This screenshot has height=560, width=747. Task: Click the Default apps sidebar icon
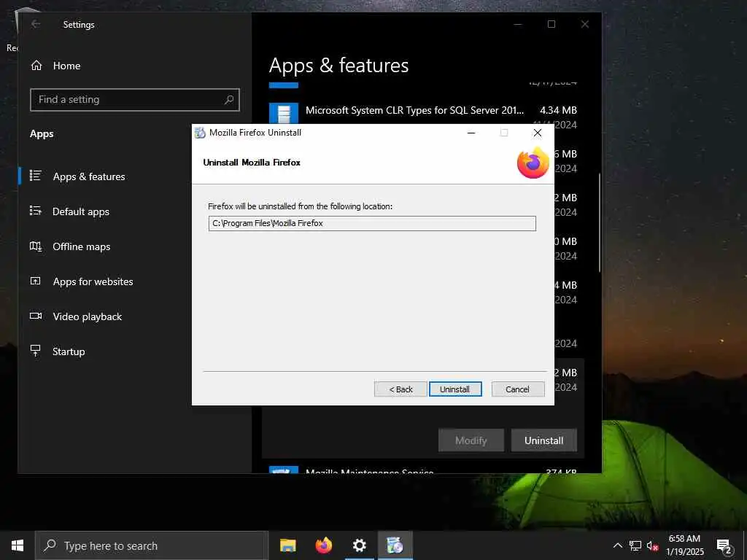pyautogui.click(x=36, y=211)
